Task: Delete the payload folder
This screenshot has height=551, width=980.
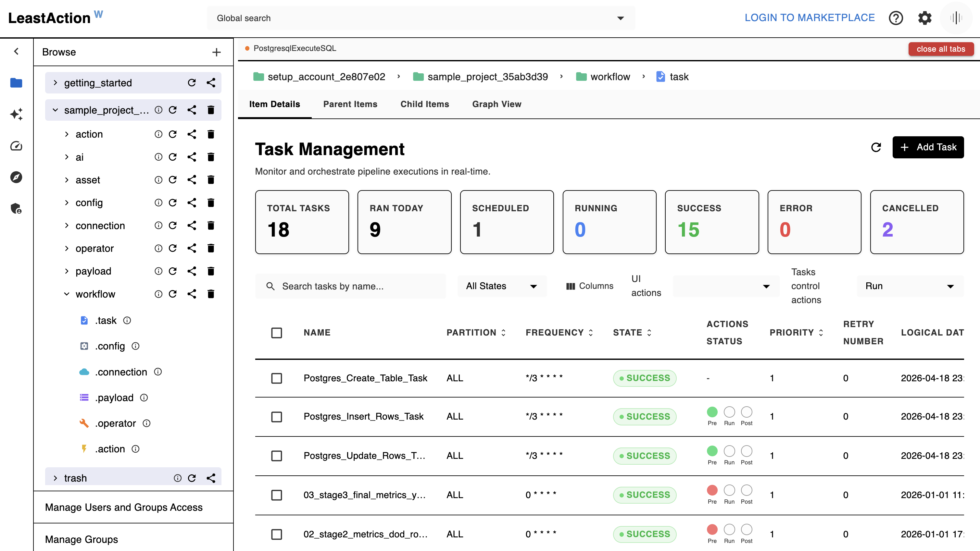Action: click(211, 271)
